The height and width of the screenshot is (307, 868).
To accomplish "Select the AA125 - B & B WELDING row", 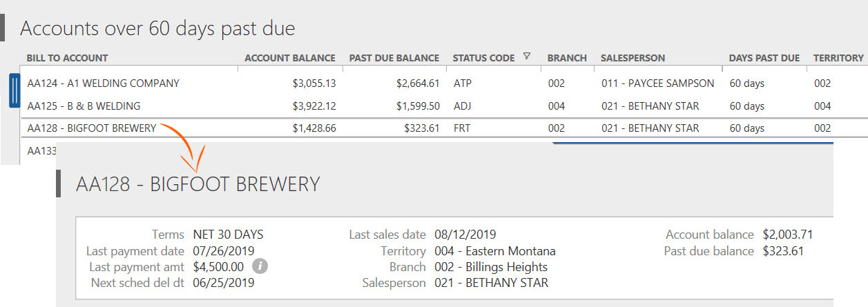I will tap(443, 106).
